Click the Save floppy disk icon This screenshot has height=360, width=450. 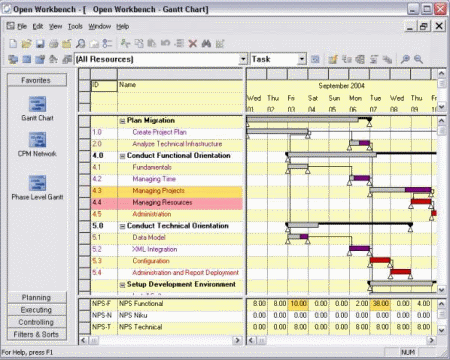pyautogui.click(x=40, y=43)
